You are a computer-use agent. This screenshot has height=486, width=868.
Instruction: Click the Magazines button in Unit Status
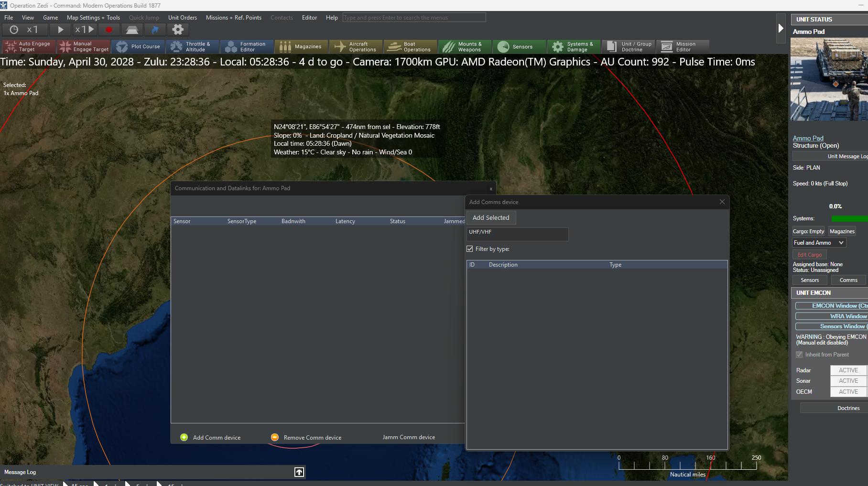point(842,231)
